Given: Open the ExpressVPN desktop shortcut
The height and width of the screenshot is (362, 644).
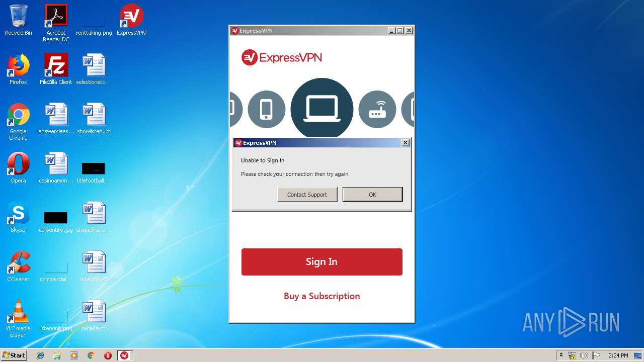Looking at the screenshot, I should (x=131, y=20).
